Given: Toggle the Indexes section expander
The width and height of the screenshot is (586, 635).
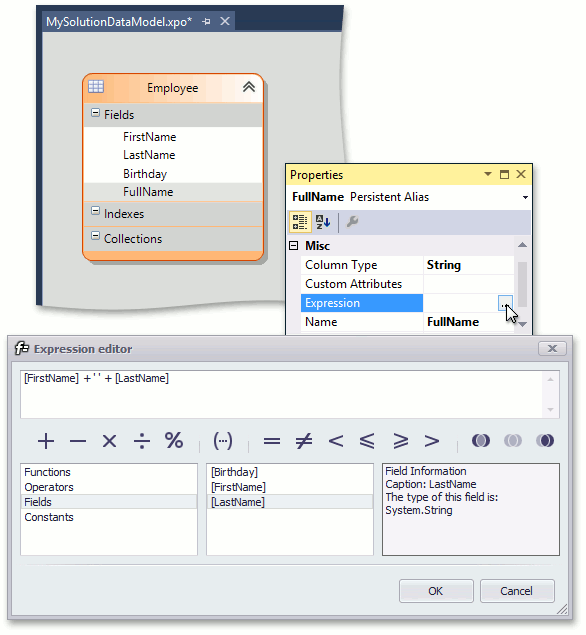Looking at the screenshot, I should pyautogui.click(x=95, y=211).
